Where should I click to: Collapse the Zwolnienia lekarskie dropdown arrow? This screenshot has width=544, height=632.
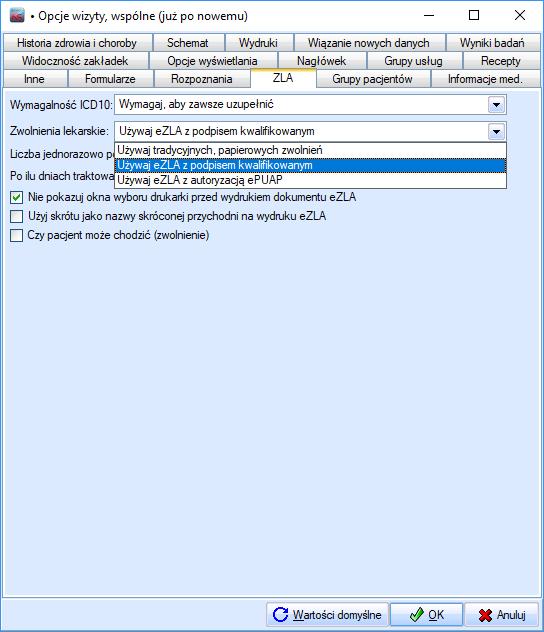496,131
